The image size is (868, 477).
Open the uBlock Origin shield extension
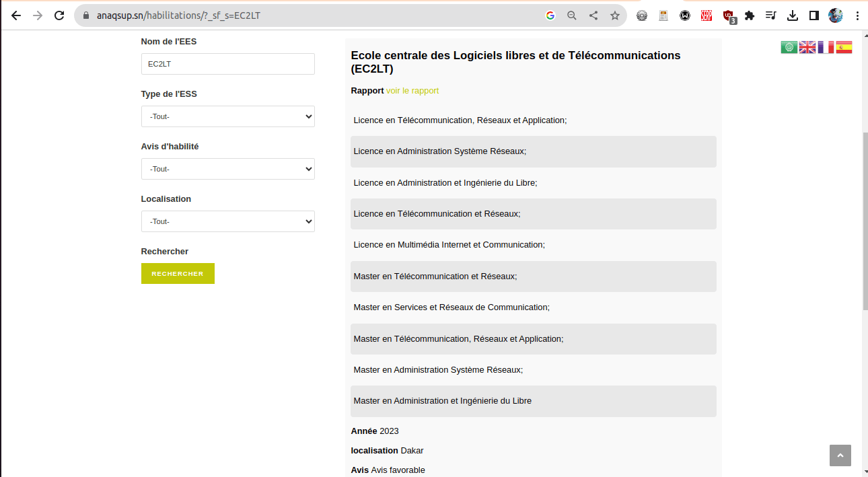tap(729, 16)
